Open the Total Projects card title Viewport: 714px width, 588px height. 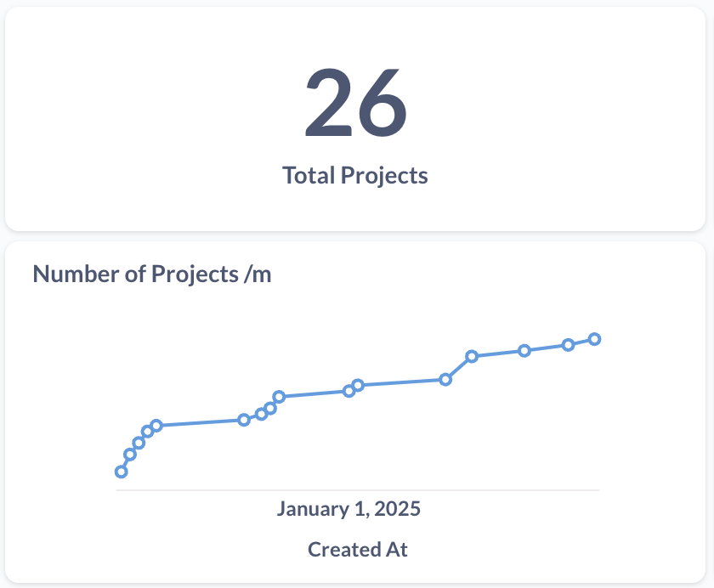pos(355,176)
